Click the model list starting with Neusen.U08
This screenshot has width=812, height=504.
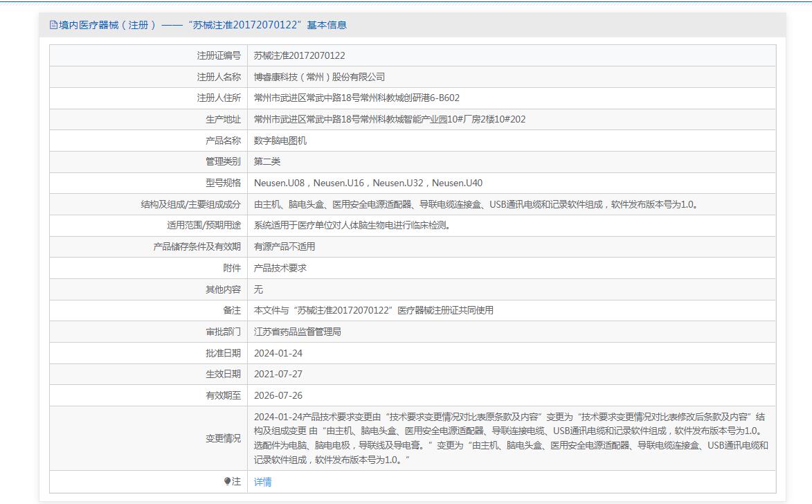[368, 183]
